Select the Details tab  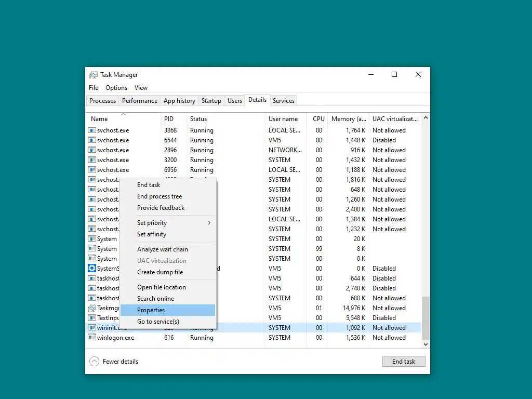tap(257, 100)
